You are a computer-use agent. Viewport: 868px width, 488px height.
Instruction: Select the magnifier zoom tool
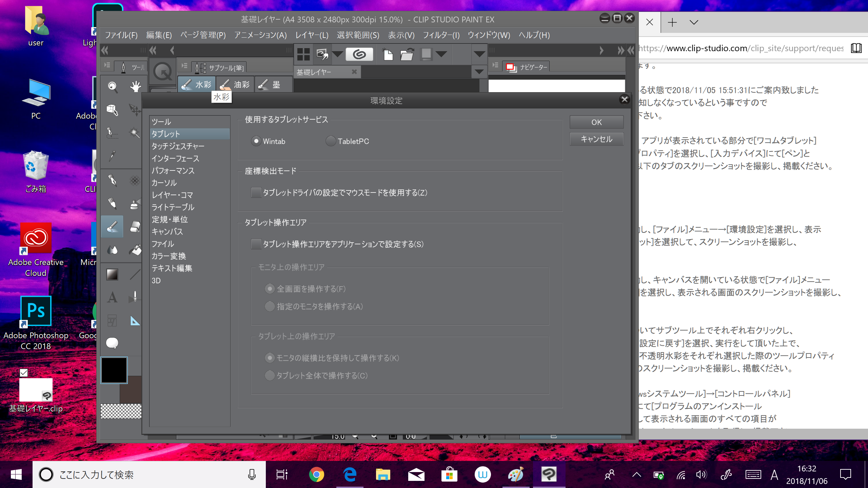click(x=112, y=86)
